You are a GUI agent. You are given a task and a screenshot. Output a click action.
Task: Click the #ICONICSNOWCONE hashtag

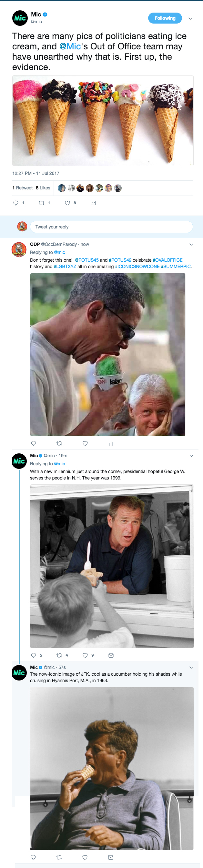point(137,266)
